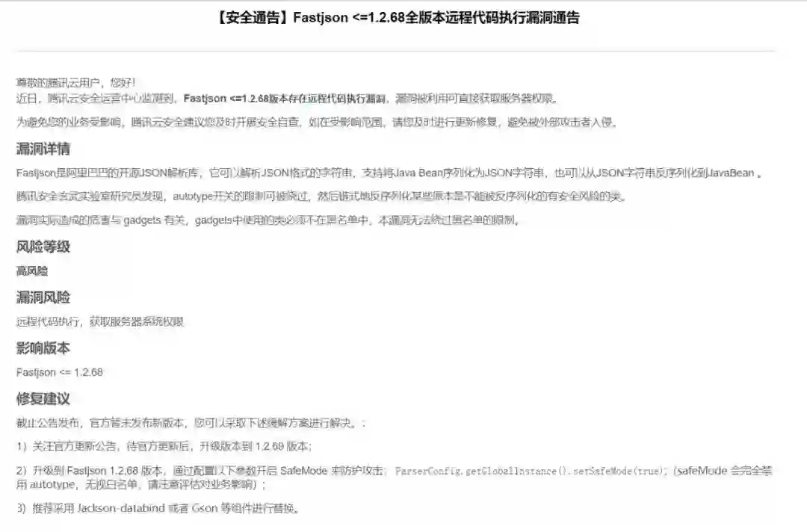Click the paragraph starting with 为避免您的业务受影响
The image size is (807, 532).
317,122
